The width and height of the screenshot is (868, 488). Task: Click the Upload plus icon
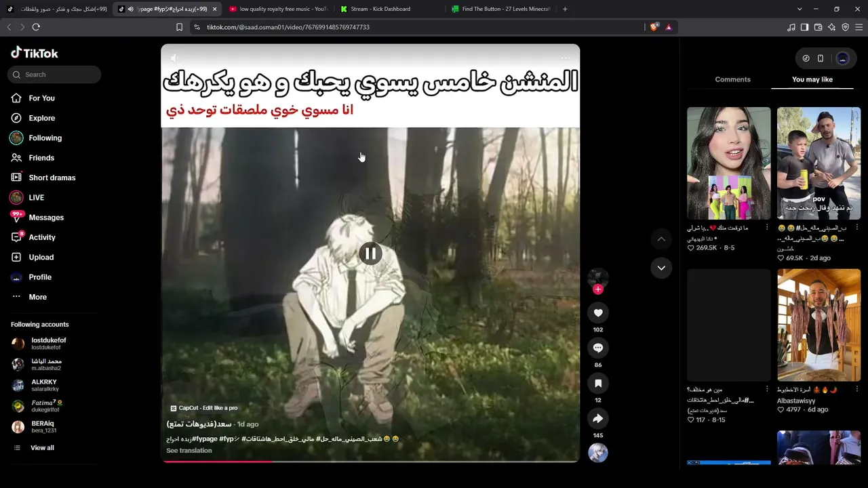pyautogui.click(x=16, y=258)
